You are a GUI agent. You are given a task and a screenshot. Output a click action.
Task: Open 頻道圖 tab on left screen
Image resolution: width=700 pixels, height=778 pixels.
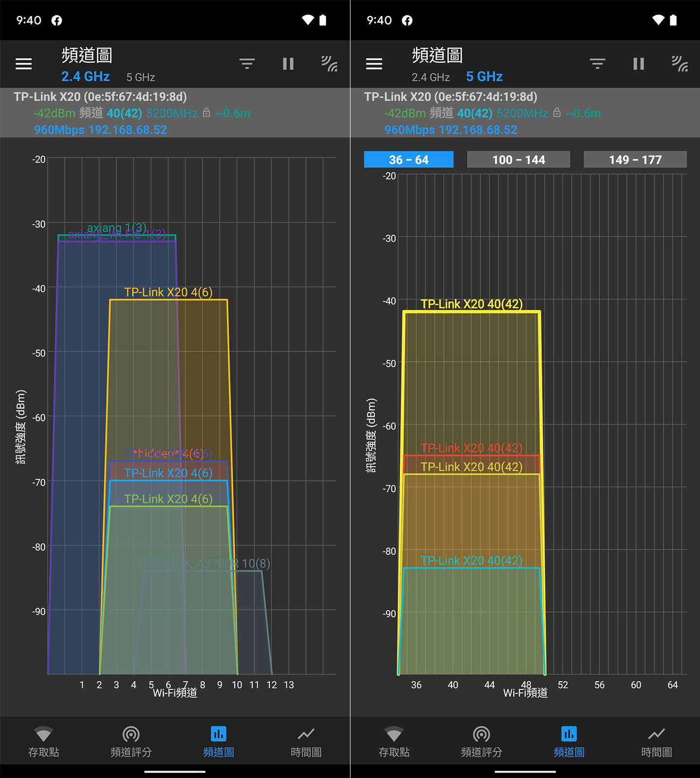(219, 742)
